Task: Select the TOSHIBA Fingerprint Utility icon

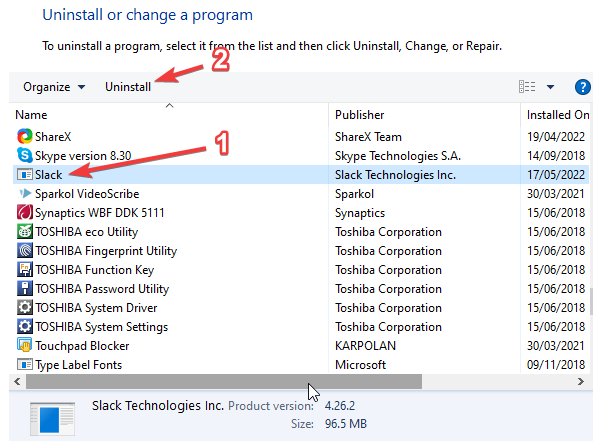Action: point(25,250)
